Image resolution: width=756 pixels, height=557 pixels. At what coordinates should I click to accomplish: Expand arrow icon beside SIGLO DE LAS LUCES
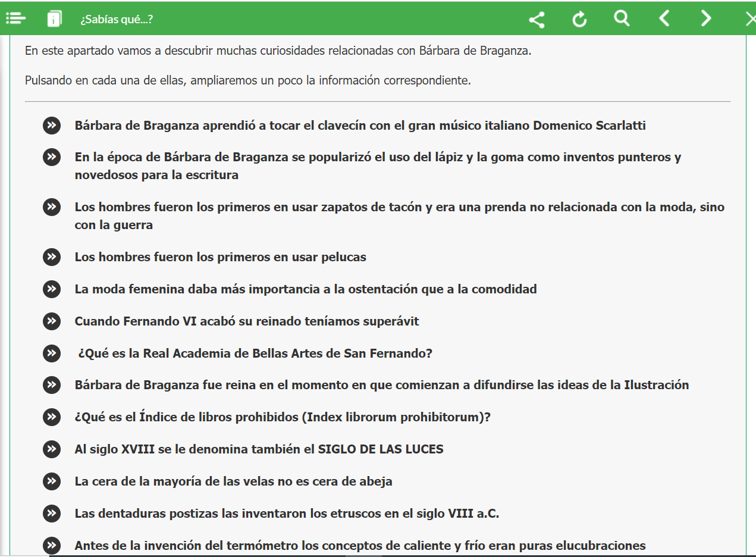click(52, 449)
